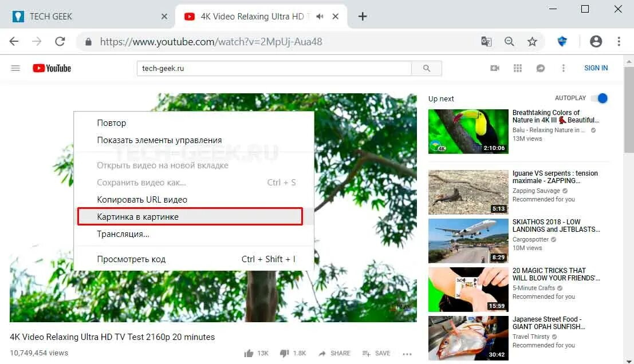Viewport: 634px width, 364px height.
Task: Click the Breathtaking Colors of Nature title
Action: click(556, 116)
